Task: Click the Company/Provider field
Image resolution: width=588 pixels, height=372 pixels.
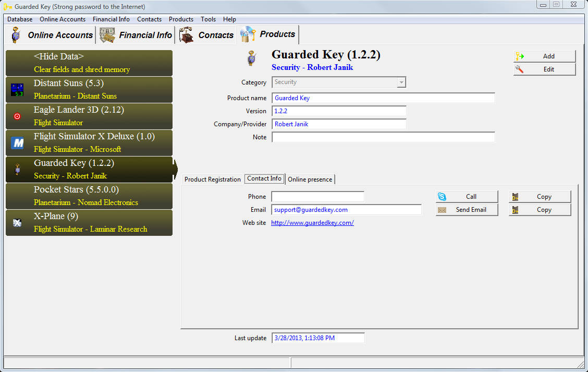Action: click(x=339, y=124)
